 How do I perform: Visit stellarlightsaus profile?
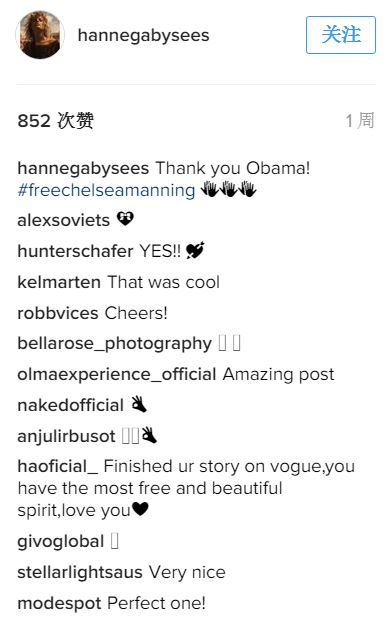click(x=80, y=572)
